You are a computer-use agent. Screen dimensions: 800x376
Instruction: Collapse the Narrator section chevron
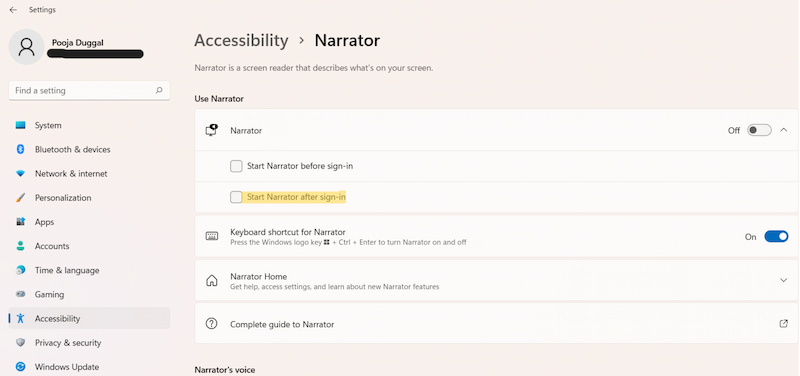coord(784,130)
